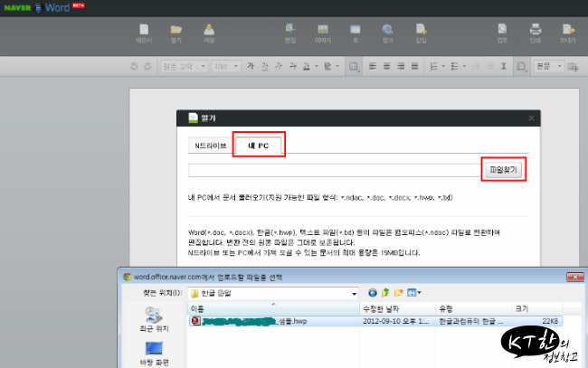This screenshot has width=588, height=368.
Task: Increase paragraph indent
Action: [489, 66]
